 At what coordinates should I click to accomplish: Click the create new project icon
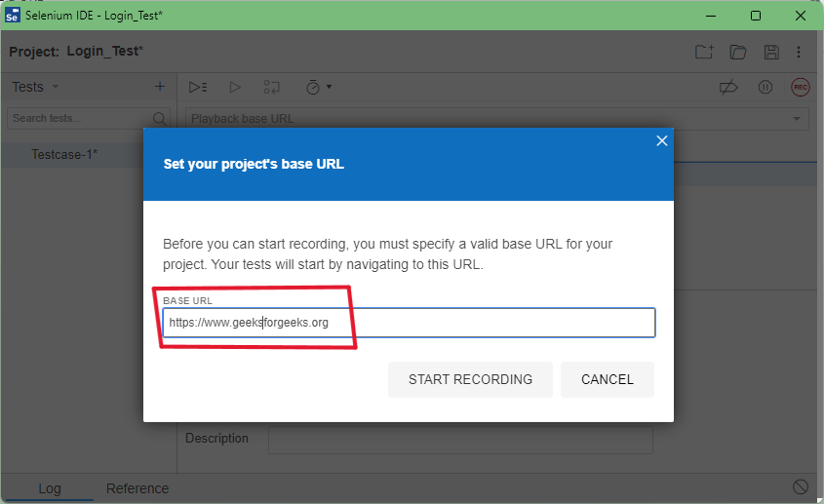coord(704,52)
